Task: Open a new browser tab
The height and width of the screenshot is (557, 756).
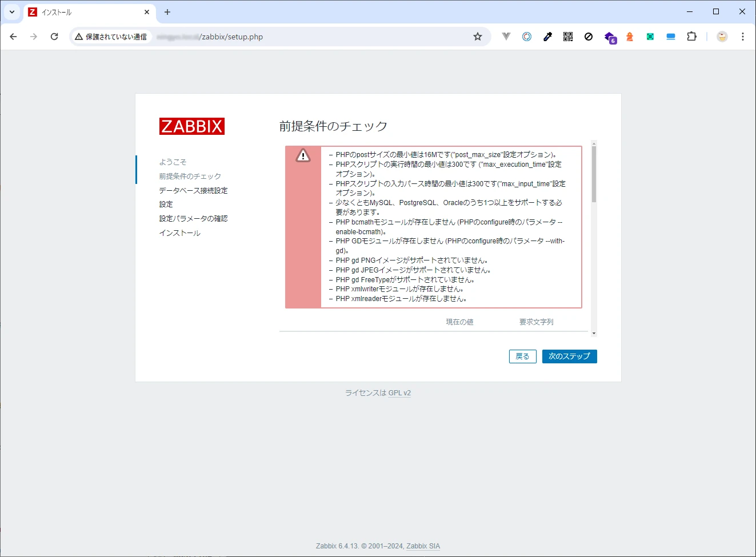Action: (167, 12)
